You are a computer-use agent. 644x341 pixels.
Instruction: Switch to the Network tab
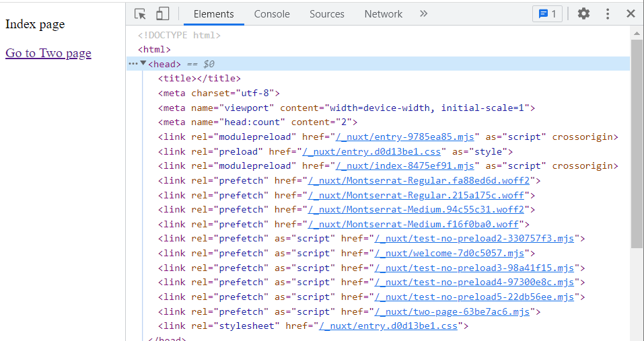pos(383,14)
